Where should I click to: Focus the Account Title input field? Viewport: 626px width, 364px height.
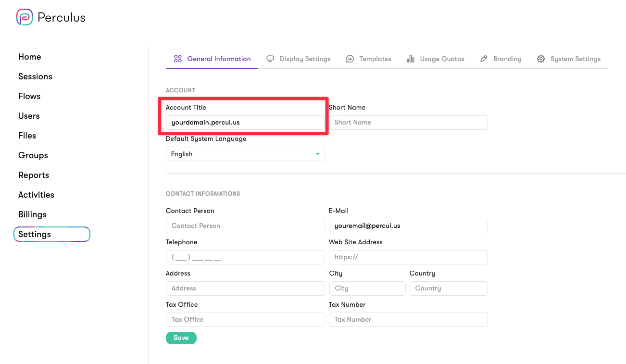[245, 123]
